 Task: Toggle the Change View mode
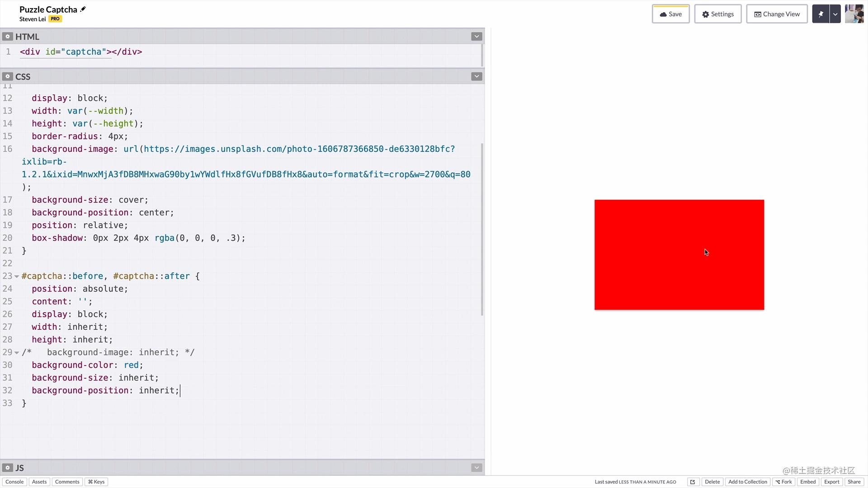(777, 14)
